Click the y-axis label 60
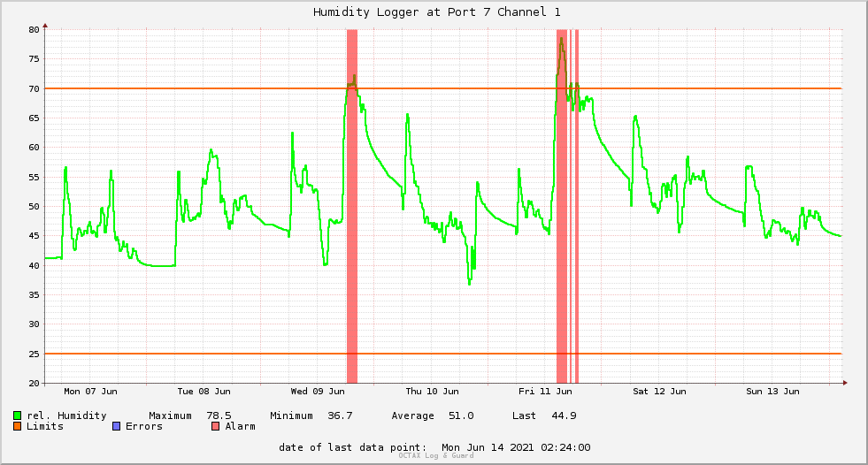Image resolution: width=868 pixels, height=465 pixels. coord(35,148)
